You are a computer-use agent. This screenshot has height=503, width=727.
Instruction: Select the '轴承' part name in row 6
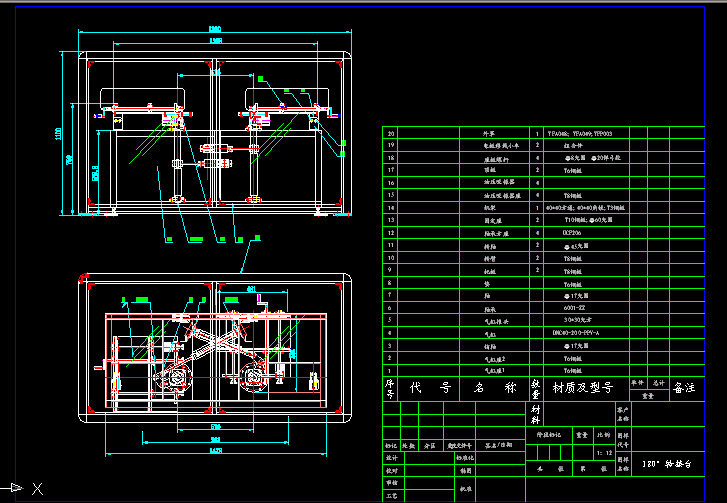click(490, 309)
